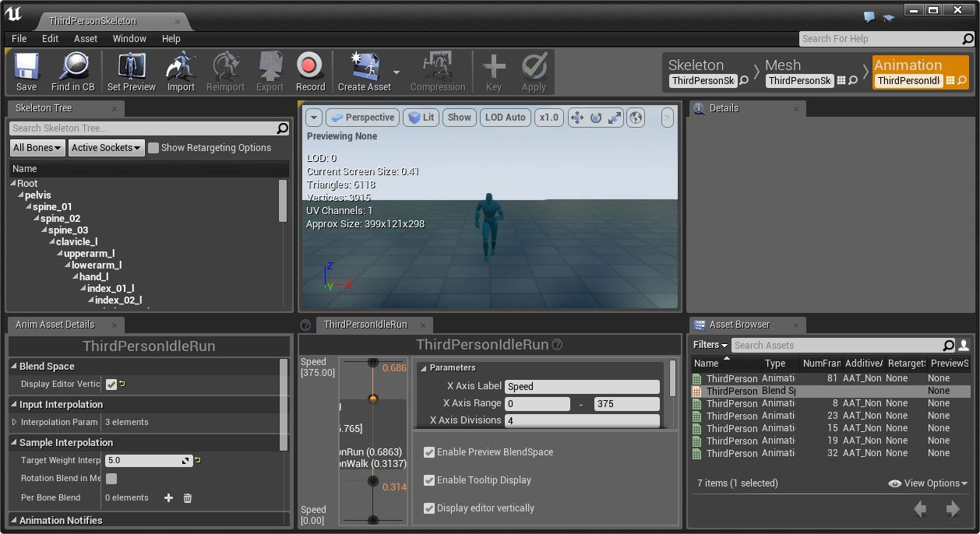The image size is (980, 534).
Task: Select the viewport rotate mode icon
Action: [596, 118]
